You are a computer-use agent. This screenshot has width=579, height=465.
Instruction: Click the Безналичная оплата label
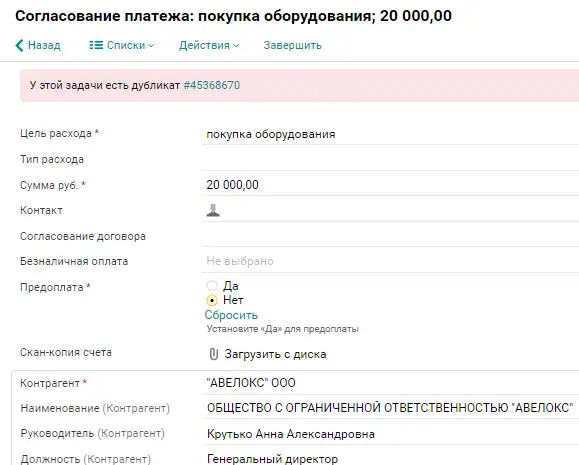[74, 261]
